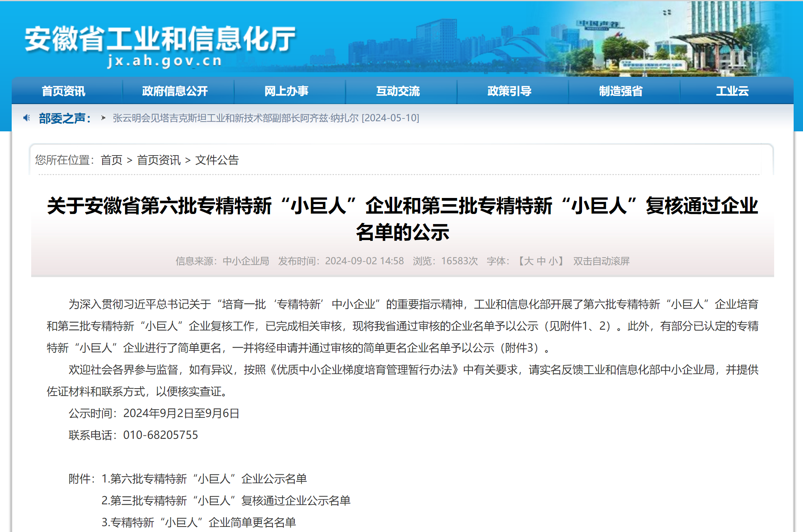This screenshot has width=803, height=532.
Task: Set font size to 大
Action: (529, 261)
